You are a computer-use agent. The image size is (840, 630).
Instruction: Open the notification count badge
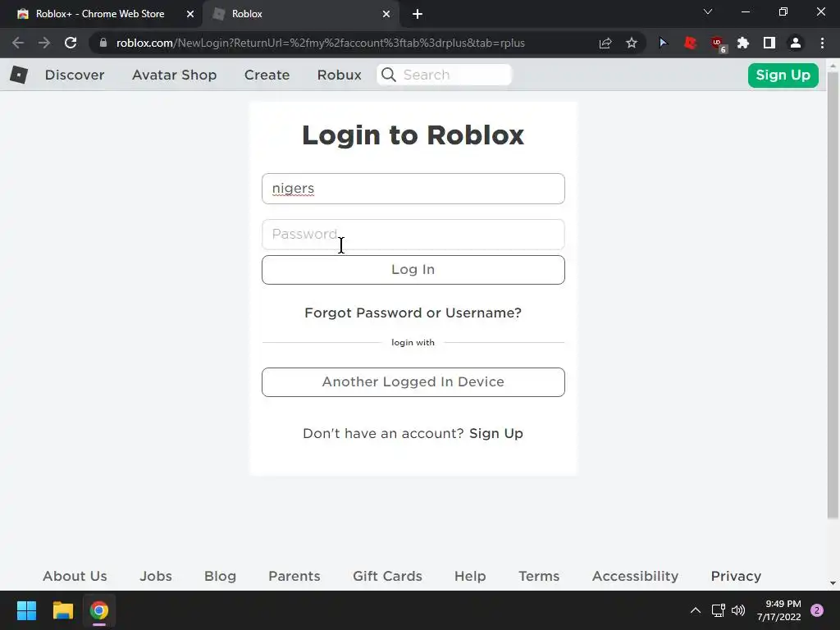817,610
